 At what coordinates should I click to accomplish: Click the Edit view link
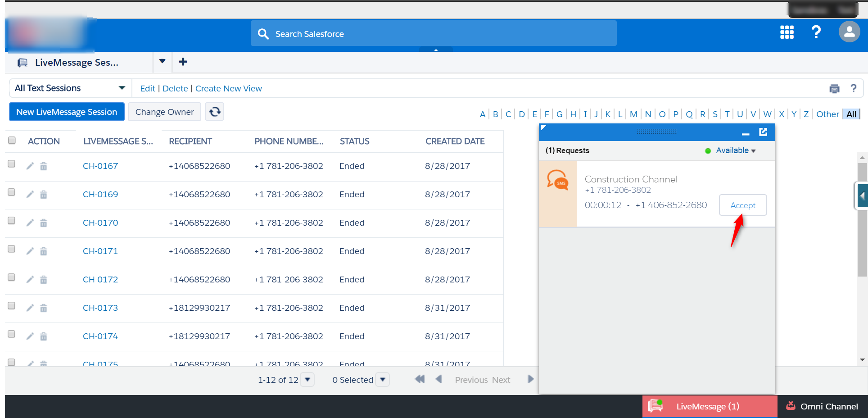[147, 89]
